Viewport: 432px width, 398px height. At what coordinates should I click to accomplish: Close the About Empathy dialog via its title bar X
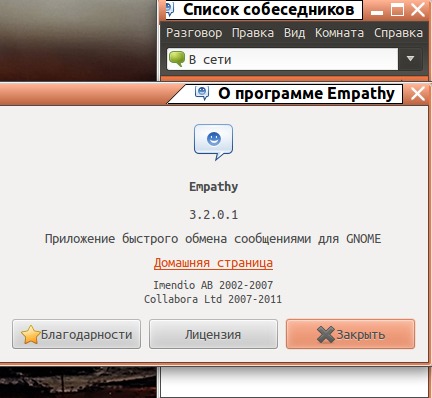418,94
